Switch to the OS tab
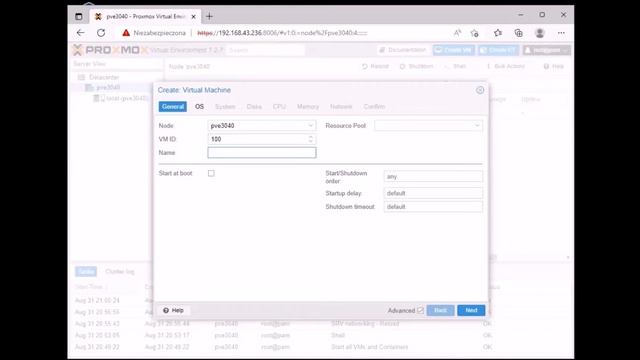 click(199, 107)
